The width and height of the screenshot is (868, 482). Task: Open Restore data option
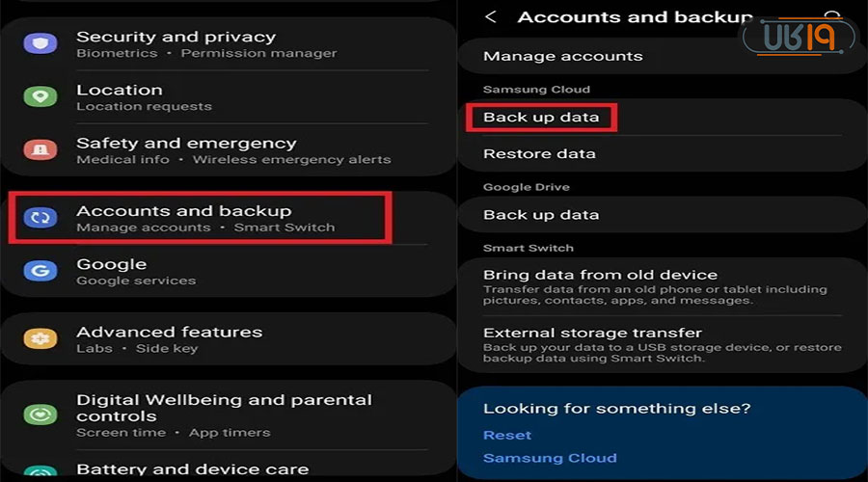539,153
